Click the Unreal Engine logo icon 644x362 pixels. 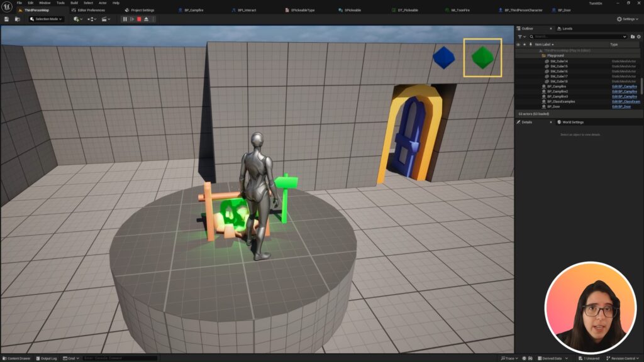coord(7,6)
